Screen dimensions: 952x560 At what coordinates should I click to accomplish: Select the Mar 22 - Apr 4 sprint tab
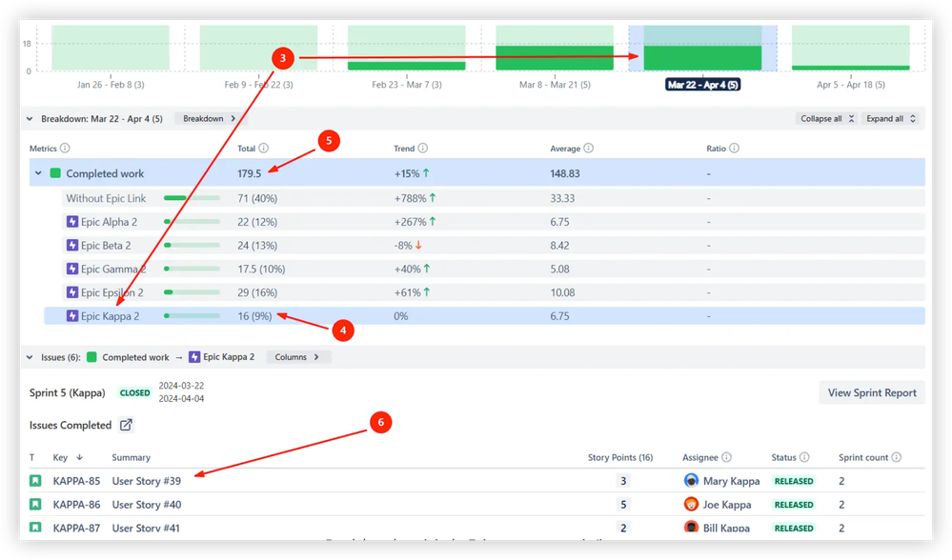pos(702,84)
